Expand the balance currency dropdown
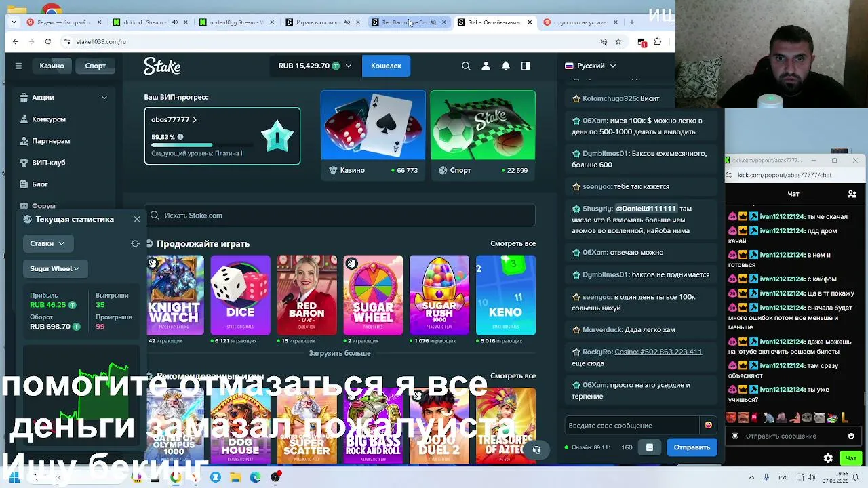Image resolution: width=868 pixels, height=488 pixels. pyautogui.click(x=349, y=66)
